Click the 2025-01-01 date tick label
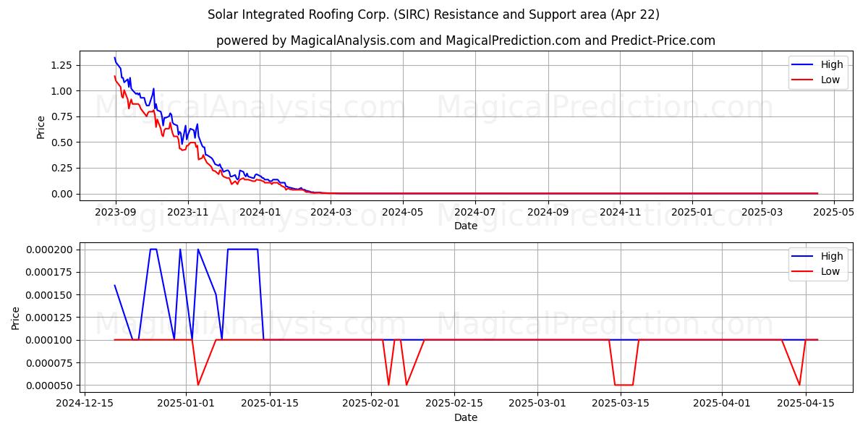This screenshot has height=434, width=868. coord(186,404)
